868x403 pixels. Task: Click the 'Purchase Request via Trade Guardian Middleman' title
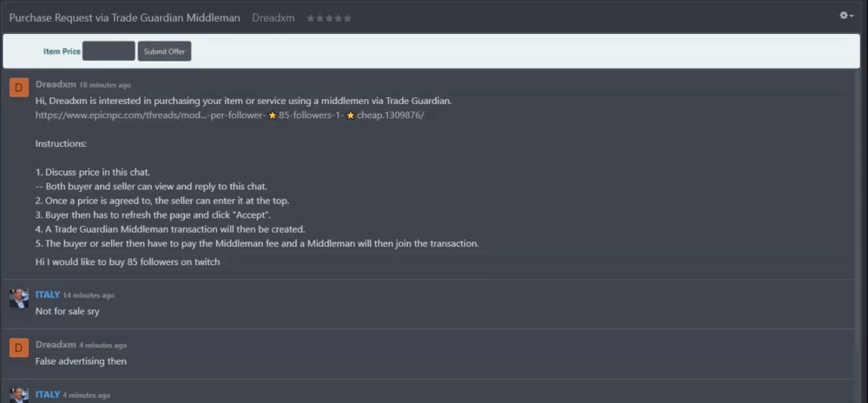[124, 17]
